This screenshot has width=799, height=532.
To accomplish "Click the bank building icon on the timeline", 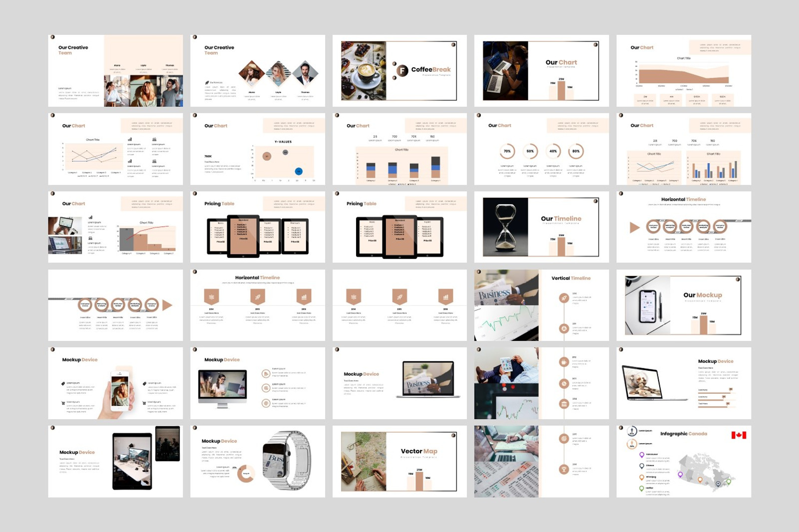I will (x=563, y=403).
